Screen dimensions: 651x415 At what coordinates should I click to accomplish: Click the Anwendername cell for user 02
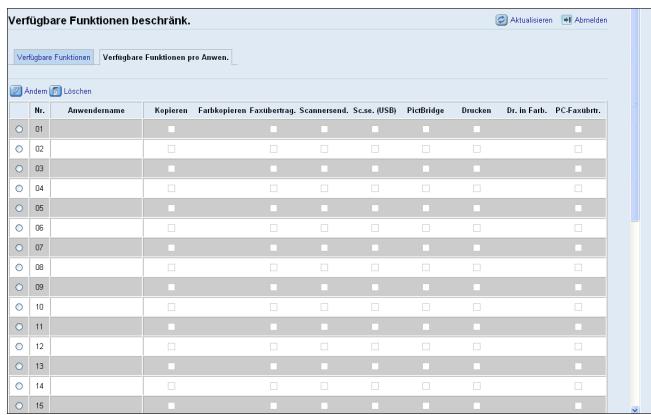[96, 149]
